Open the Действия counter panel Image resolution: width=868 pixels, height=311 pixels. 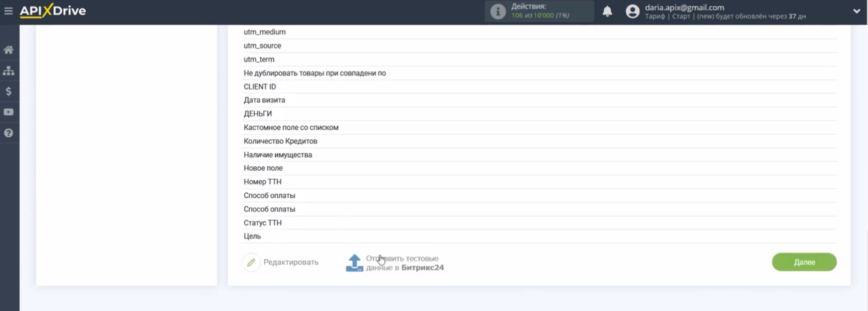[x=539, y=11]
